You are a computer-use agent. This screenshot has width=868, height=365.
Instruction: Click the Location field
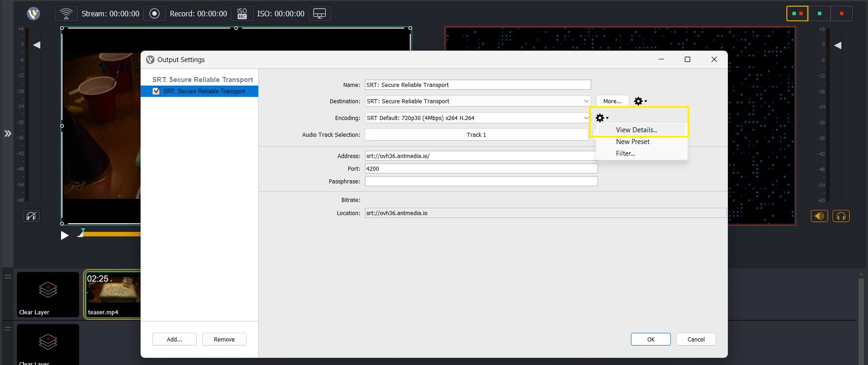point(545,213)
